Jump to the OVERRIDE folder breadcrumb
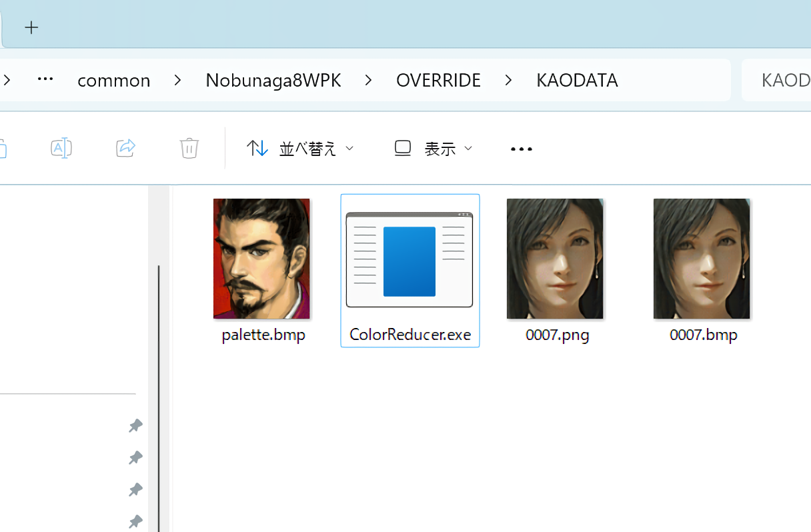The height and width of the screenshot is (532, 811). click(438, 81)
